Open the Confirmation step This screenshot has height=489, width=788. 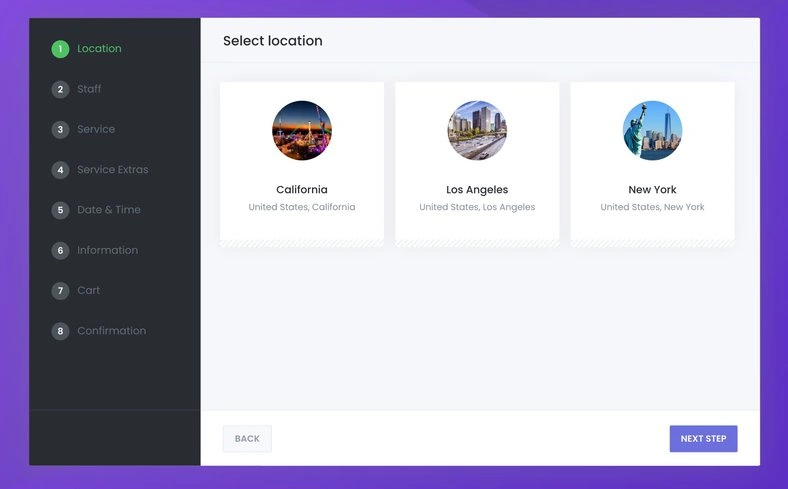click(112, 331)
